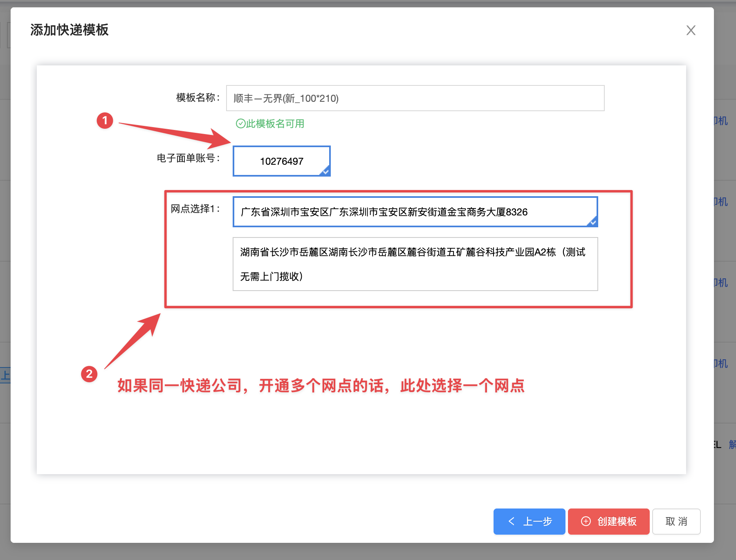Choose the 湖南省长沙市岳麓区 outlet option
The height and width of the screenshot is (560, 736).
415,264
